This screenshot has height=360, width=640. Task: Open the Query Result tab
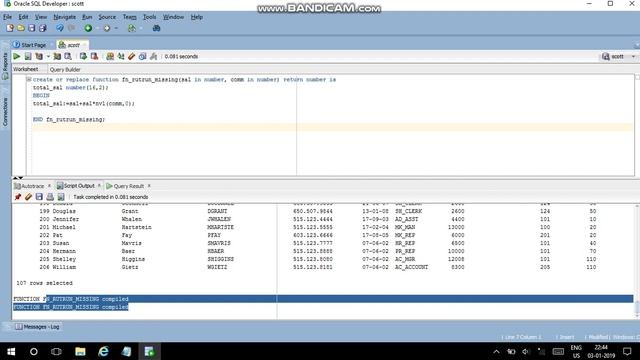[x=125, y=186]
